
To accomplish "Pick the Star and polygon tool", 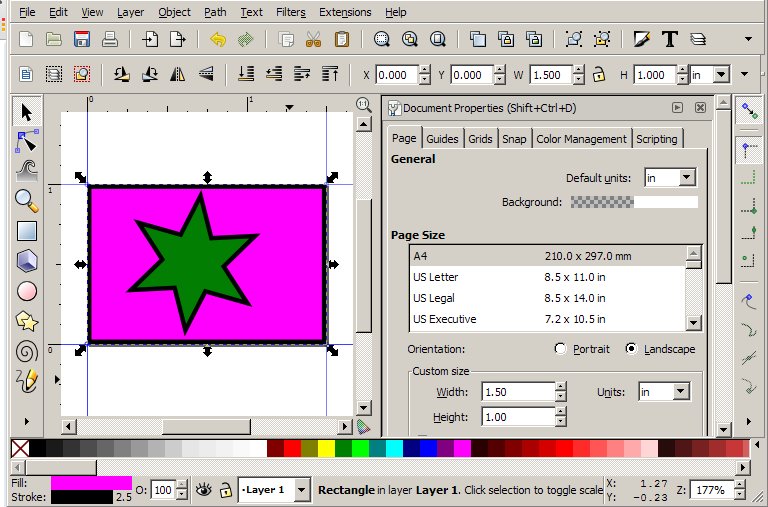I will (x=27, y=321).
